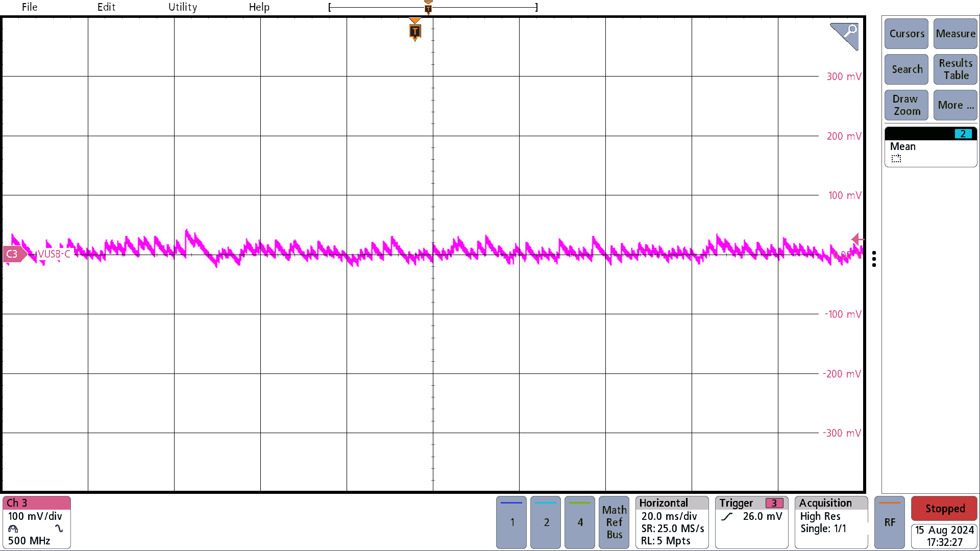Viewport: 980px width, 551px height.
Task: Click the 26.0 mV trigger level value
Action: [763, 516]
